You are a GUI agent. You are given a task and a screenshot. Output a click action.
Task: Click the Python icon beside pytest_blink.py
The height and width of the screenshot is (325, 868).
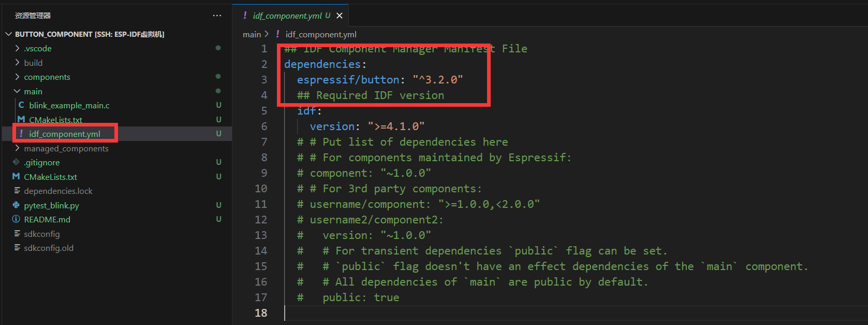tap(16, 205)
